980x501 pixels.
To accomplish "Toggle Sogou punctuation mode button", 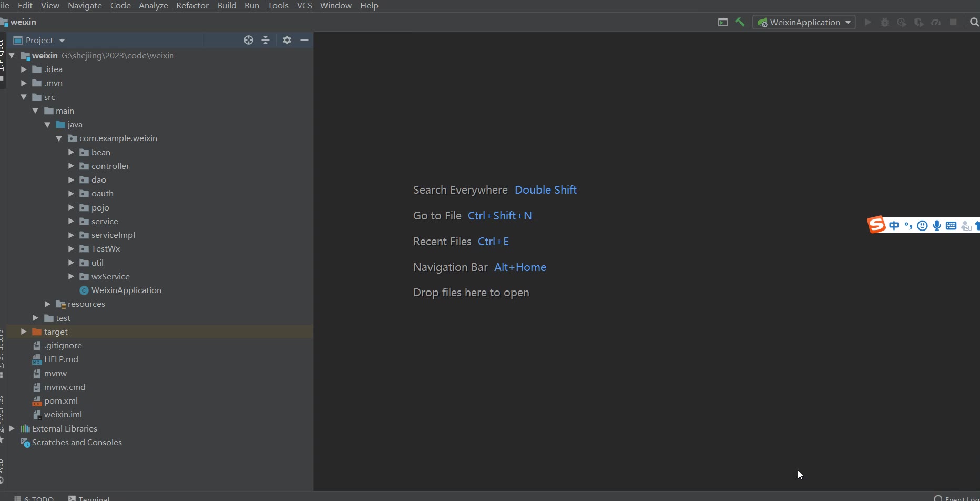I will (x=908, y=226).
